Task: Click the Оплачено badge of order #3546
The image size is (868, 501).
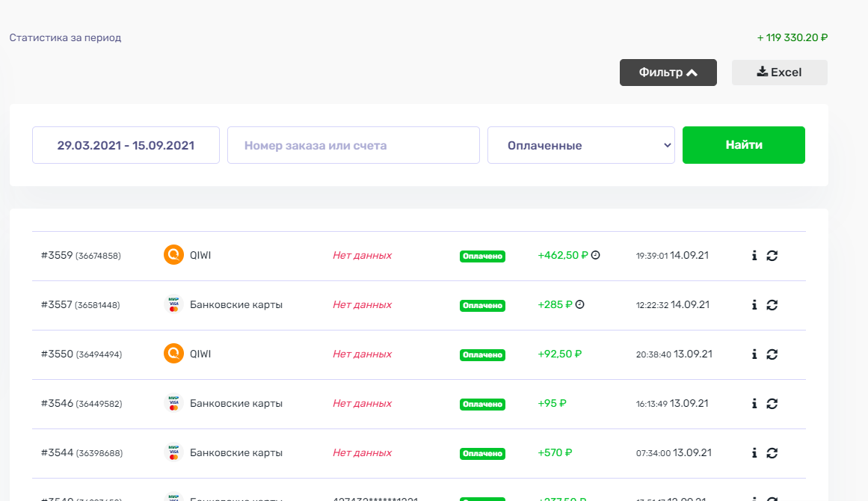Action: (x=482, y=404)
